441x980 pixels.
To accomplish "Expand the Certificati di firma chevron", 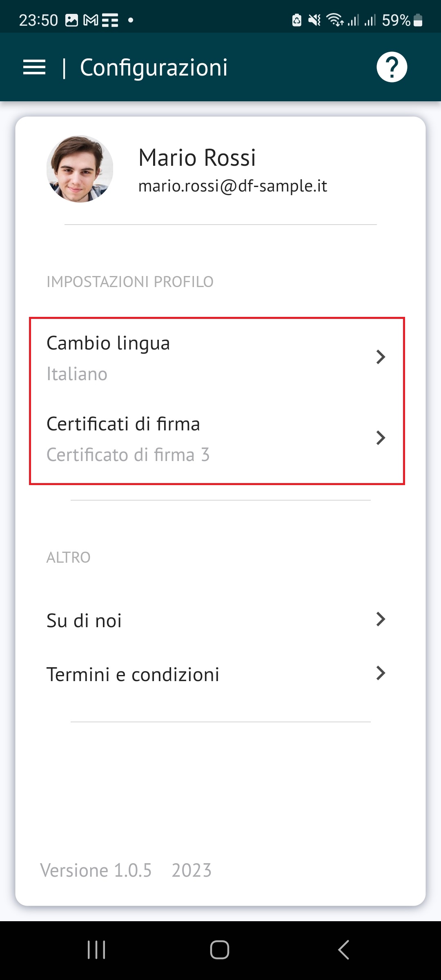I will click(x=381, y=438).
